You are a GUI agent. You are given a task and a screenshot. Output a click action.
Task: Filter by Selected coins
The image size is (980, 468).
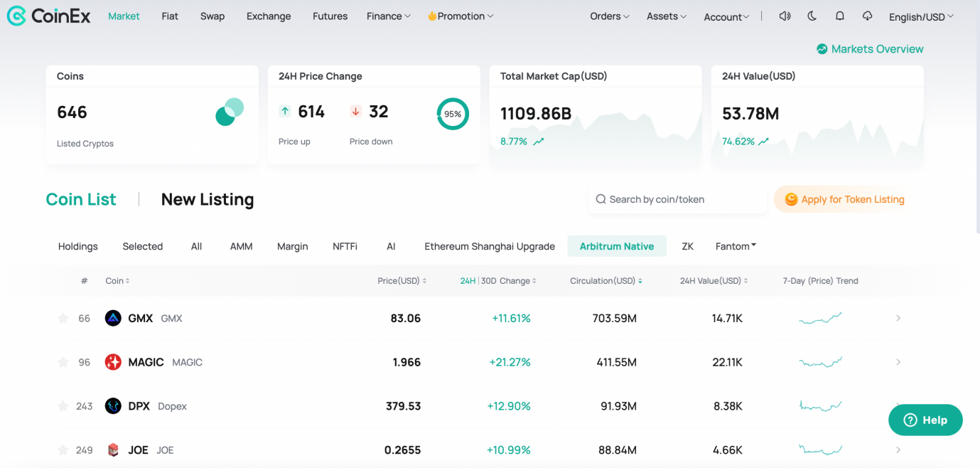pyautogui.click(x=143, y=246)
